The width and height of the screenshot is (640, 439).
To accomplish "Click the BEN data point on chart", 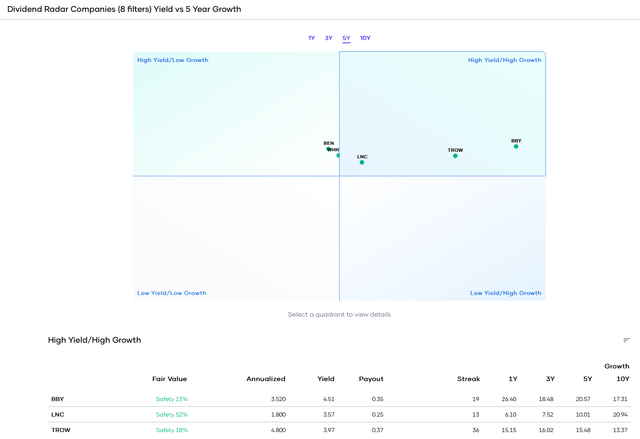I will pyautogui.click(x=328, y=149).
